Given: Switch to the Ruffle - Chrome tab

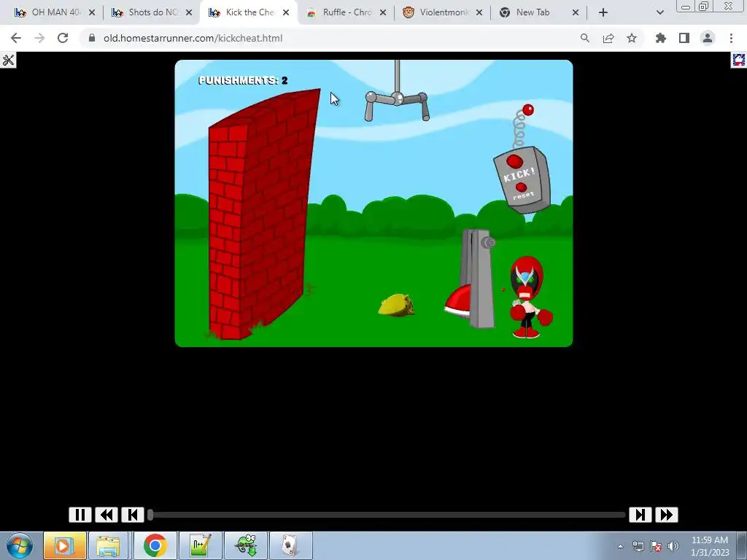Looking at the screenshot, I should [x=345, y=12].
